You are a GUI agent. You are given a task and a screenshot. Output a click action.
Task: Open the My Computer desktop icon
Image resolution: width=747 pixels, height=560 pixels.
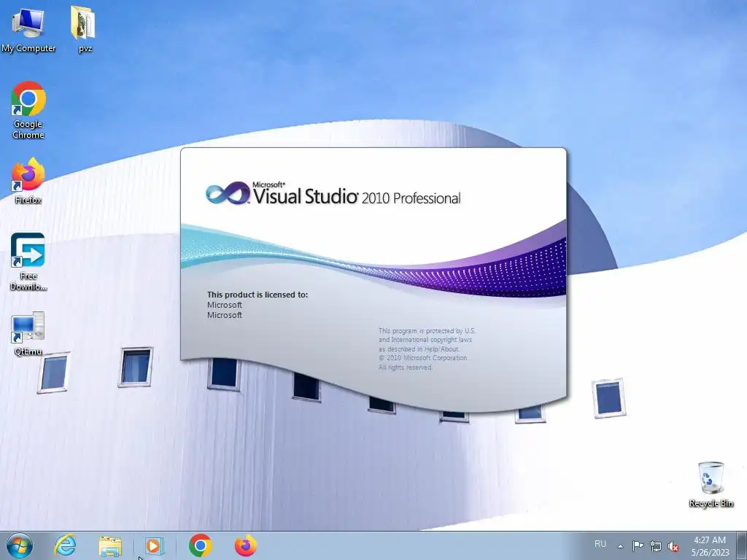point(28,29)
